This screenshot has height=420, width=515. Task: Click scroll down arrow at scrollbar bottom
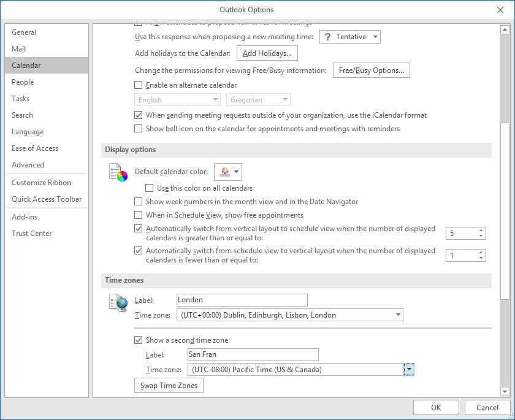505,391
